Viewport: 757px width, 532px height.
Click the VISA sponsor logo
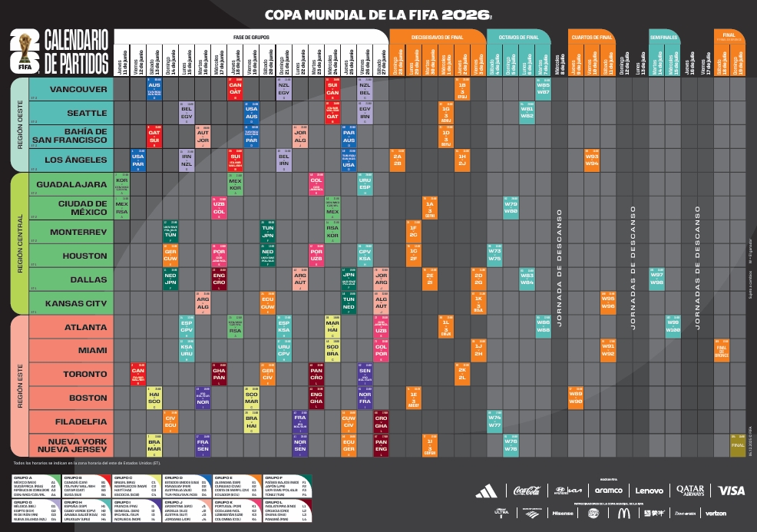click(x=732, y=491)
